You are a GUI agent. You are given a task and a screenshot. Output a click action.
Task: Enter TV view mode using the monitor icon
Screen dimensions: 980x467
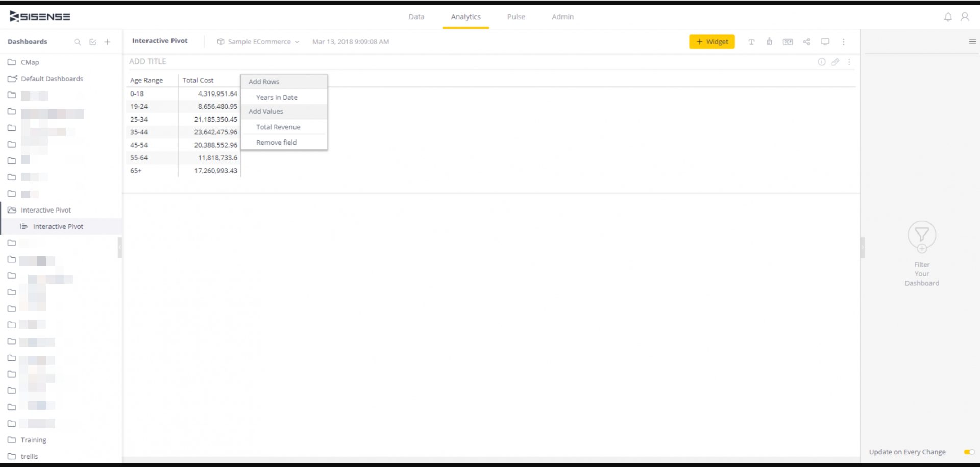(x=825, y=42)
